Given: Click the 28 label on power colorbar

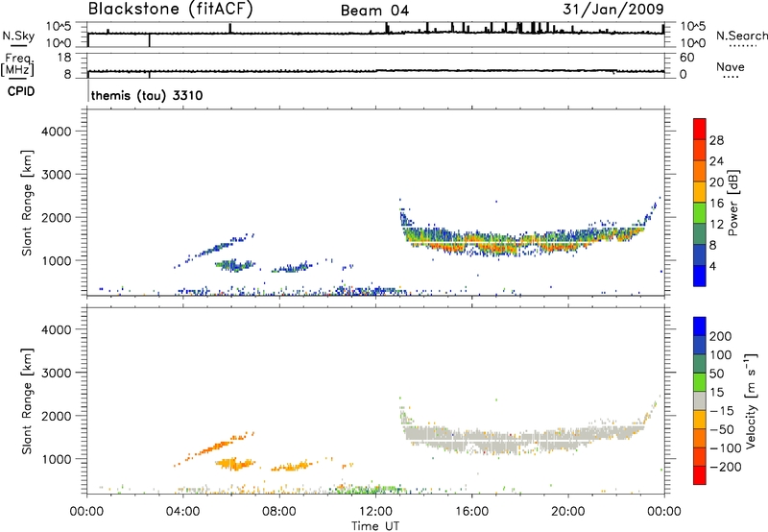Looking at the screenshot, I should [716, 140].
